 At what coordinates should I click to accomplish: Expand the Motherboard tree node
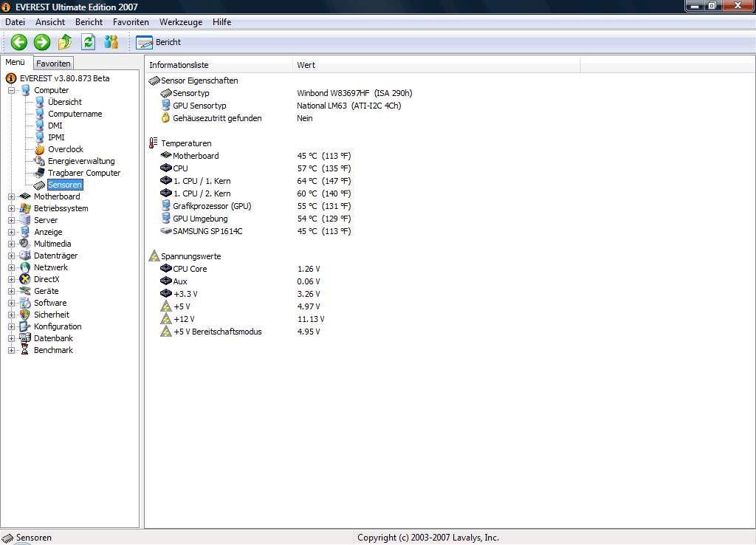tap(11, 196)
